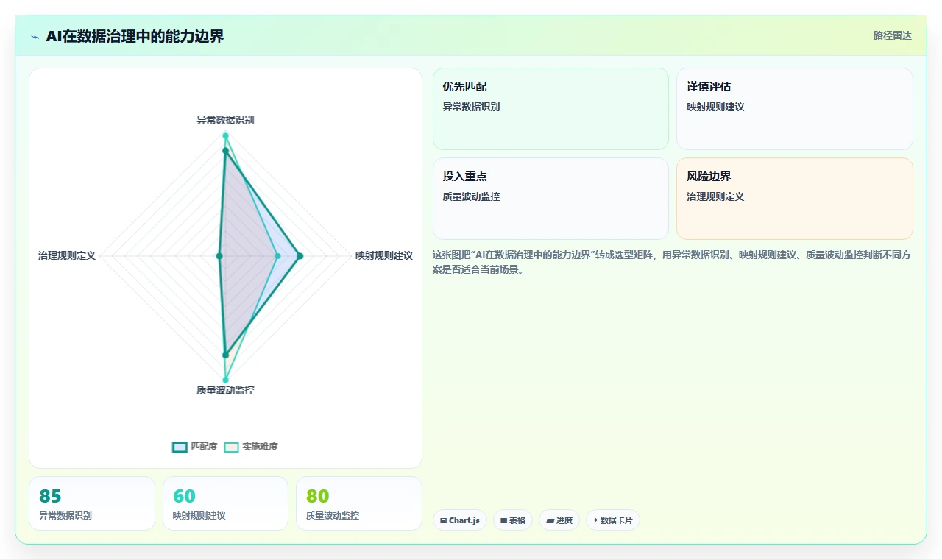The width and height of the screenshot is (942, 560).
Task: Open the 优先匹配 card
Action: 550,109
